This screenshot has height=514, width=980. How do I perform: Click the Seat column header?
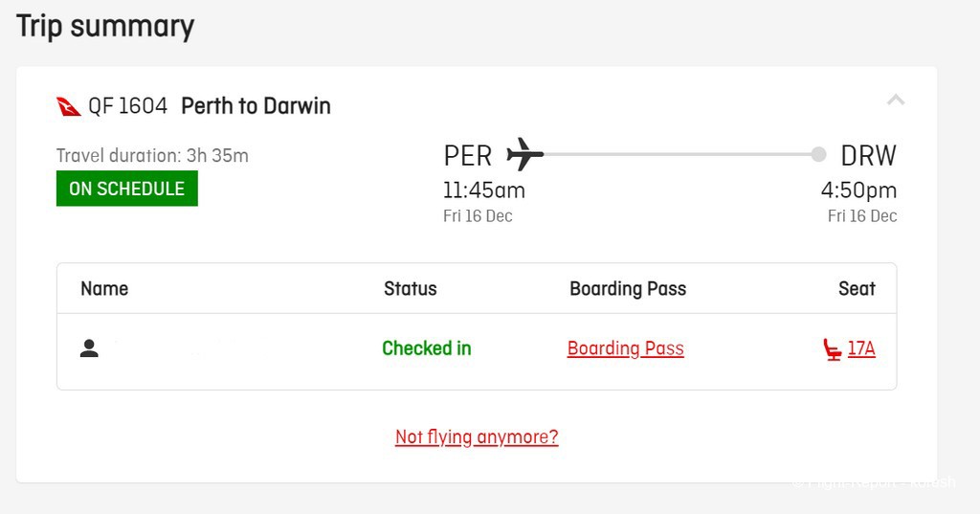857,288
